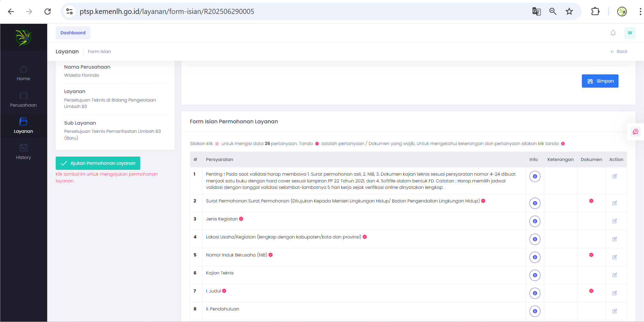Open the Home sidebar menu

point(23,73)
